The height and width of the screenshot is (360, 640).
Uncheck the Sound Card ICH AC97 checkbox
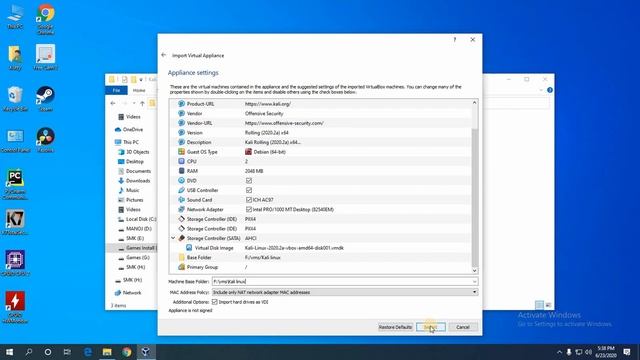click(x=249, y=200)
